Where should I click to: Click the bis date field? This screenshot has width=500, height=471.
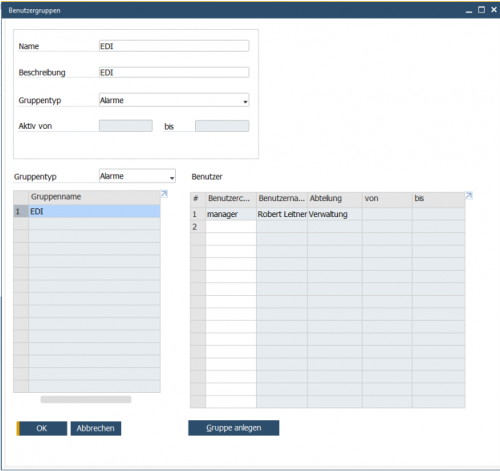click(222, 126)
